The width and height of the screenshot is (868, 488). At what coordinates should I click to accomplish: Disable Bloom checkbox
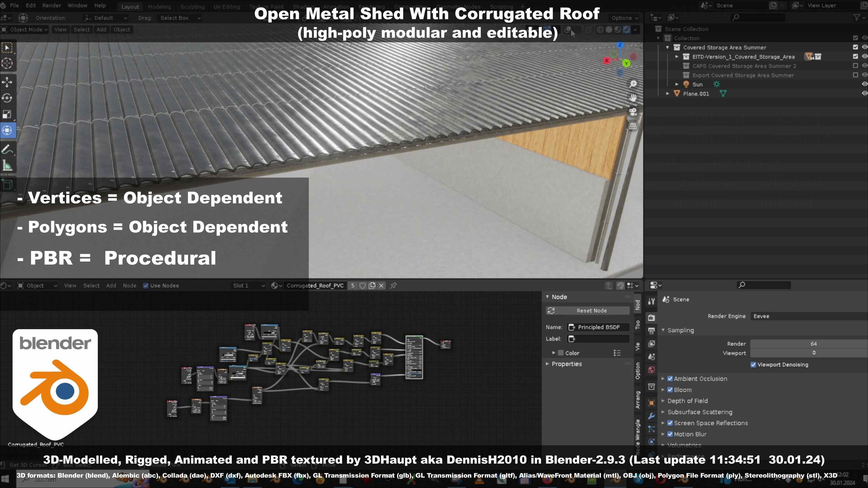[x=670, y=390]
